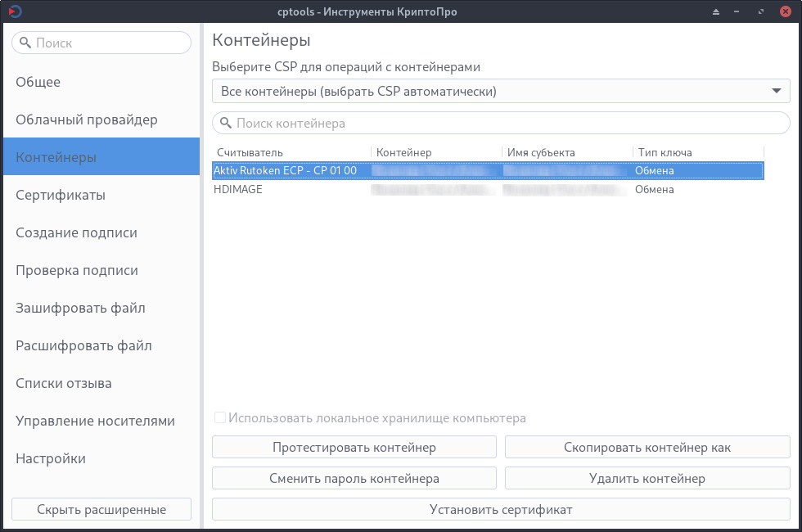Maximize the cptools window
Image resolution: width=802 pixels, height=532 pixels.
coord(761,11)
